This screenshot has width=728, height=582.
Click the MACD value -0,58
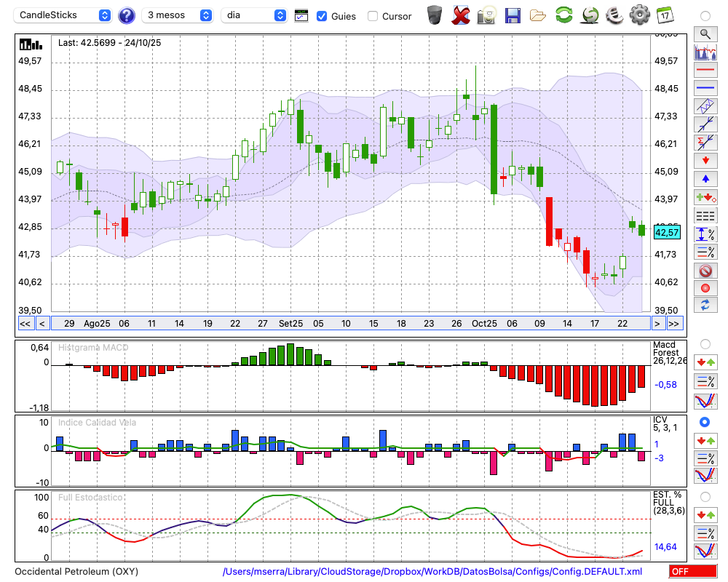coord(665,385)
